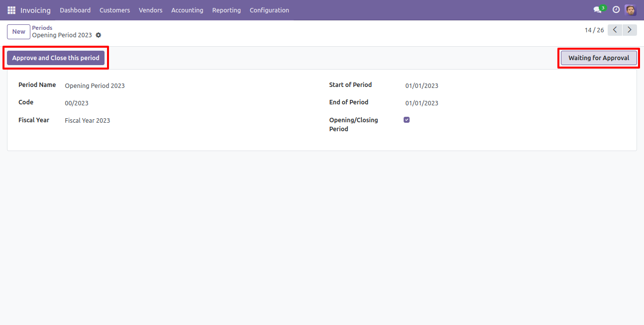The width and height of the screenshot is (644, 325).
Task: Click the Period Name label
Action: 37,85
